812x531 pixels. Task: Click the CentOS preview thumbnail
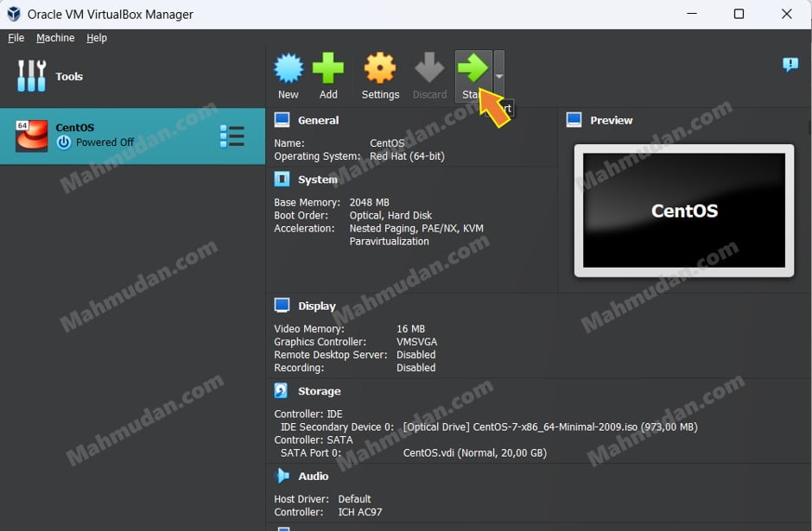683,211
